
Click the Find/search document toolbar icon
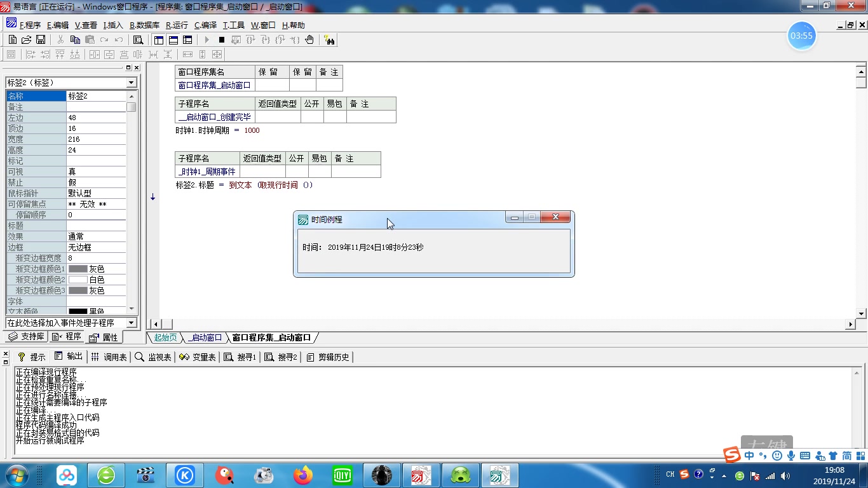click(138, 40)
